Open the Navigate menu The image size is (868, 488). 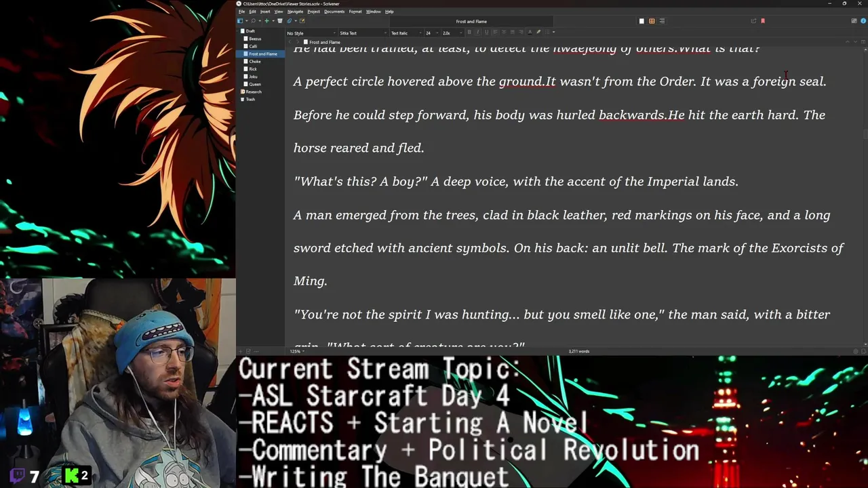coord(295,12)
